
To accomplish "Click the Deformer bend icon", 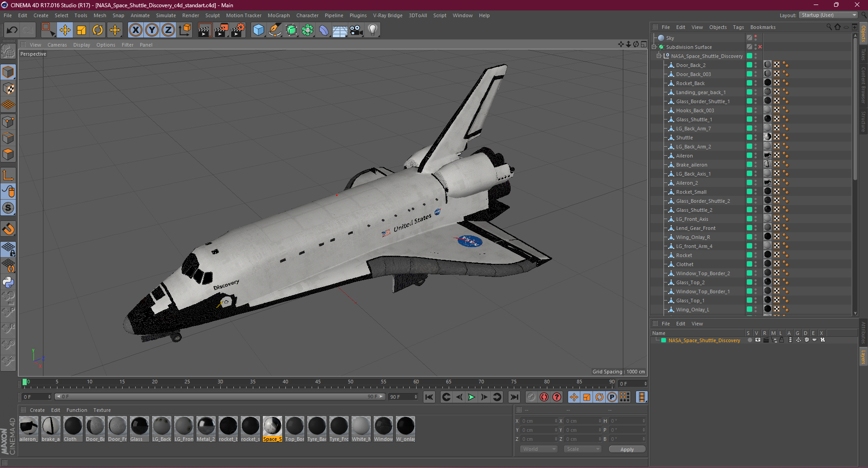I will (x=324, y=30).
